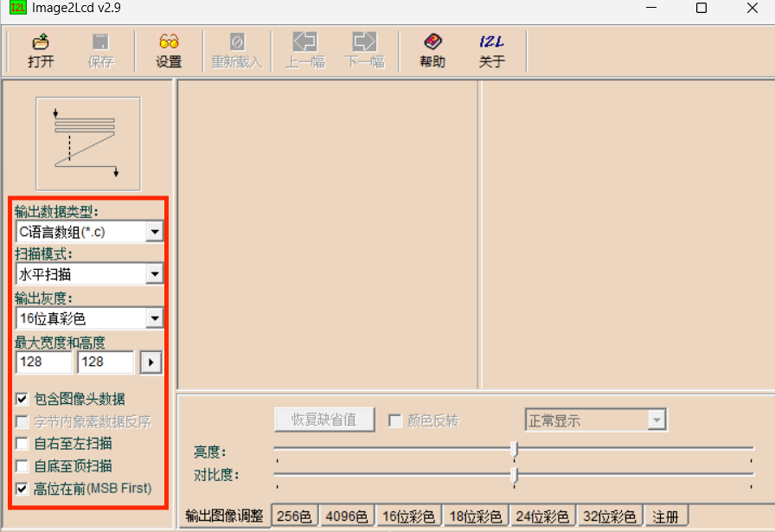Toggle 高位在前 (MSB First) checkbox
Image resolution: width=775 pixels, height=532 pixels.
coord(22,489)
